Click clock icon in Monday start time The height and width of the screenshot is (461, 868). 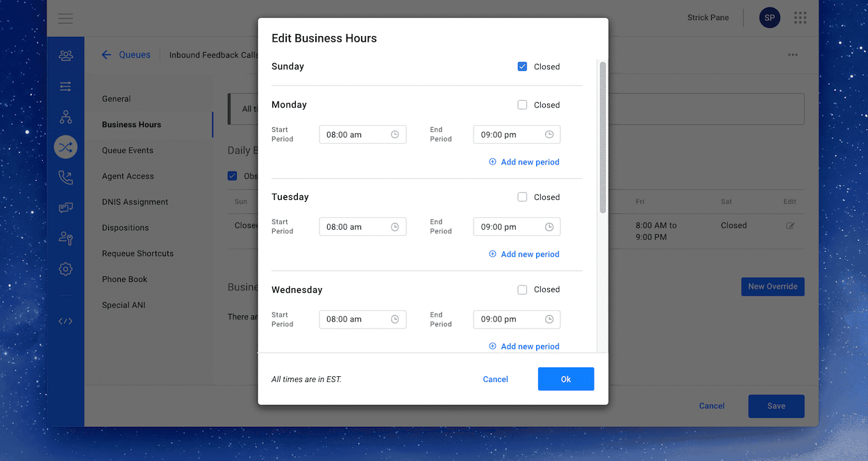click(x=395, y=135)
